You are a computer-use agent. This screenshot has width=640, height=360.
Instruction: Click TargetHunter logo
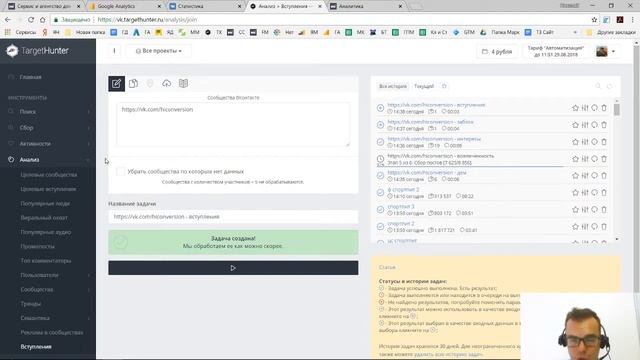click(38, 51)
